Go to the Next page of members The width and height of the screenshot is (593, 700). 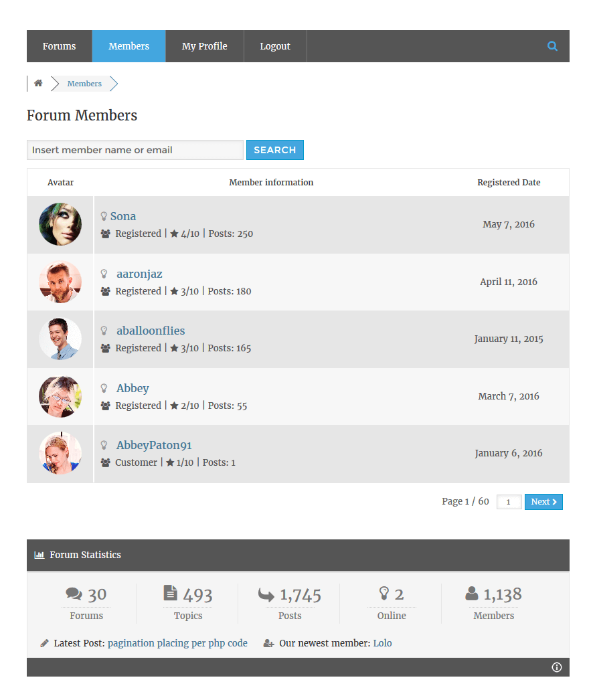click(x=543, y=502)
